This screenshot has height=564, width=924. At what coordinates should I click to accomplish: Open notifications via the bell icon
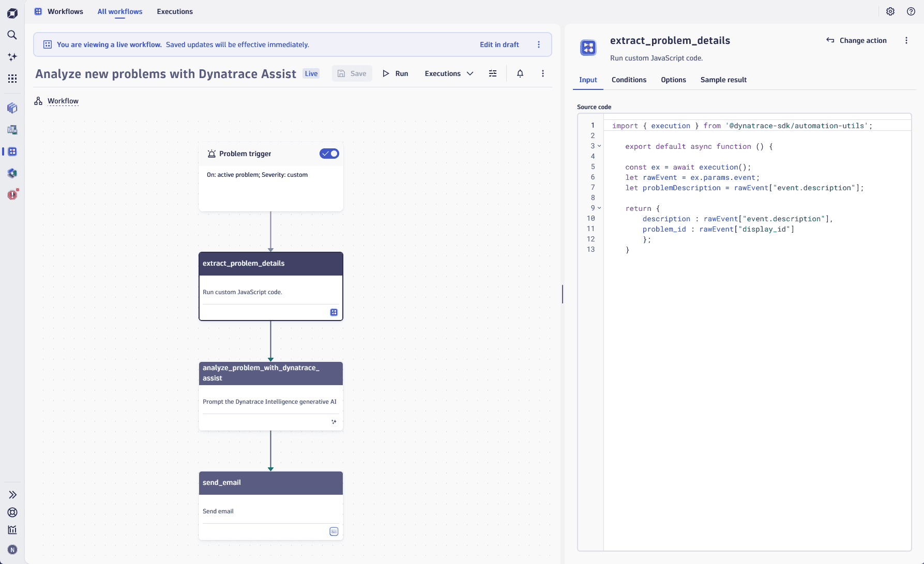[x=520, y=73]
